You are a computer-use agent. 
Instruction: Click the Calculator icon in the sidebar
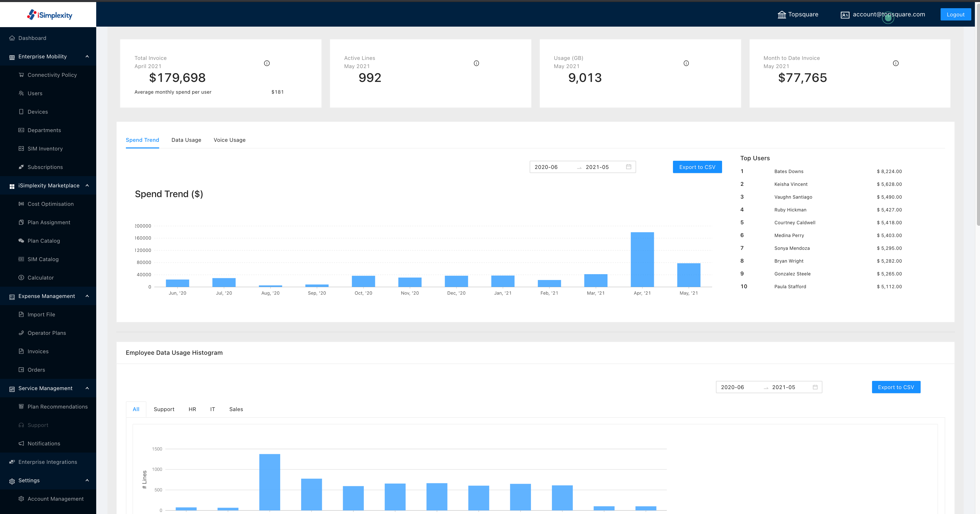(21, 277)
